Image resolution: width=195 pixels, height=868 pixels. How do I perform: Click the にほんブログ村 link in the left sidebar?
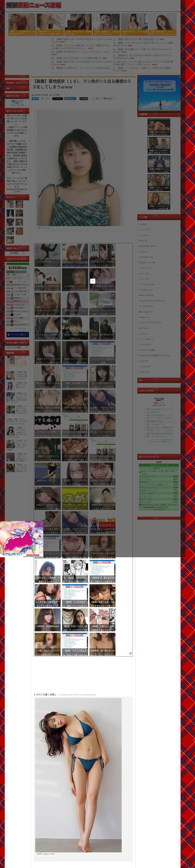click(x=17, y=105)
